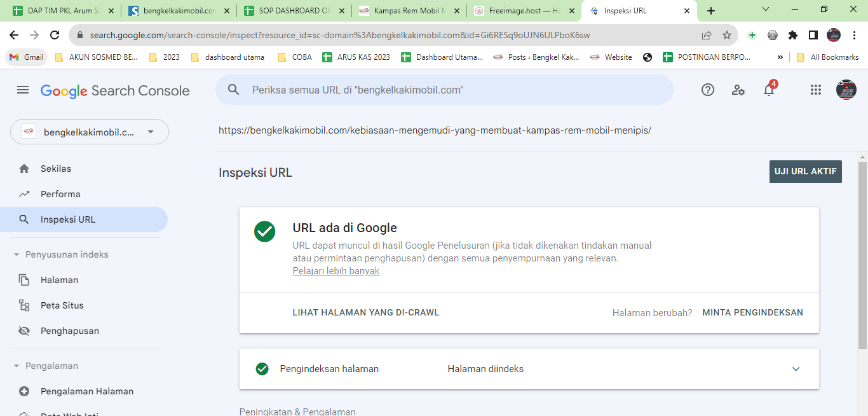Open the Gmail bookmark

[27, 57]
